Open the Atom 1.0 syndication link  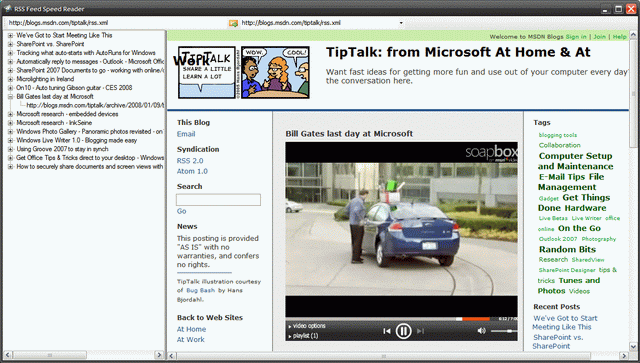(192, 171)
